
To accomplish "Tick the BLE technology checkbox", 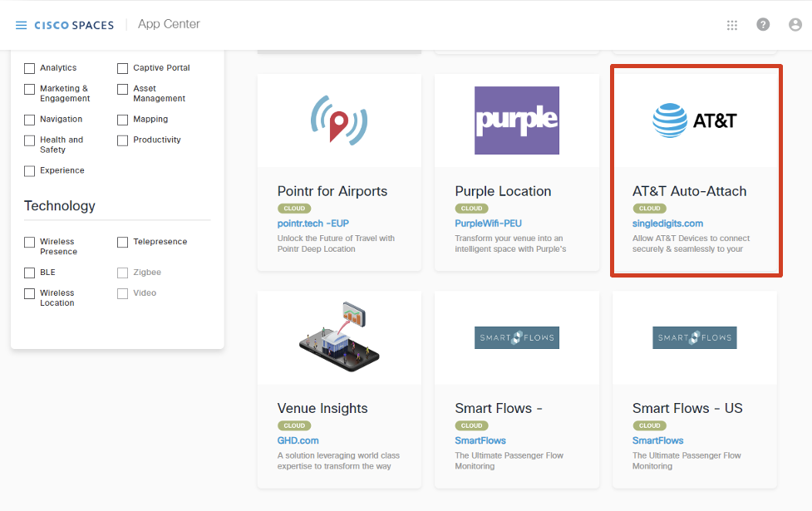I will [30, 273].
